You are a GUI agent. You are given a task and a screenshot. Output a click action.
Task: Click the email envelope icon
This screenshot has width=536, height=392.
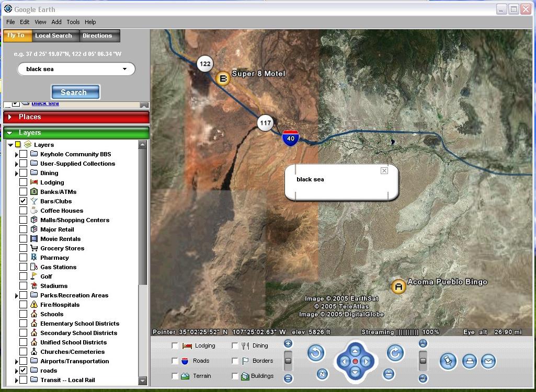(x=488, y=361)
